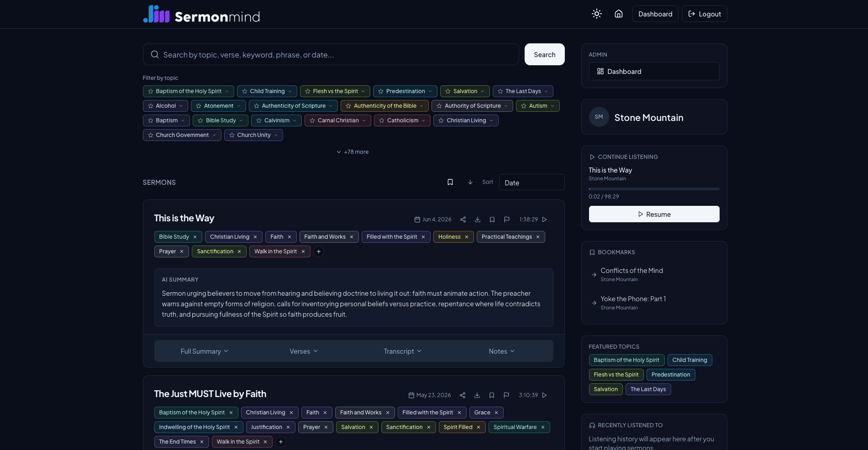868x450 pixels.
Task: Resume This is the Way playback
Action: click(x=654, y=214)
